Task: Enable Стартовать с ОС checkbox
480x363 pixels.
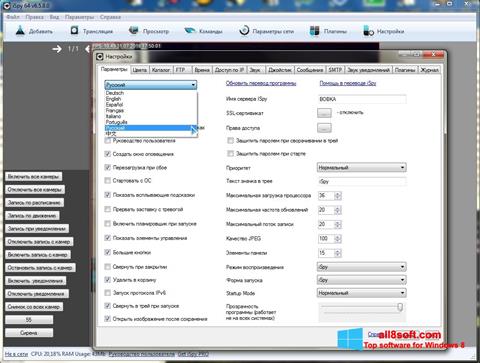Action: (x=107, y=180)
